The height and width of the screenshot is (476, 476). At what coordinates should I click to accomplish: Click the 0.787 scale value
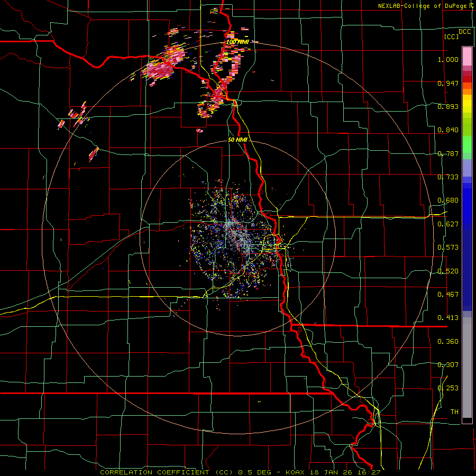tap(448, 153)
